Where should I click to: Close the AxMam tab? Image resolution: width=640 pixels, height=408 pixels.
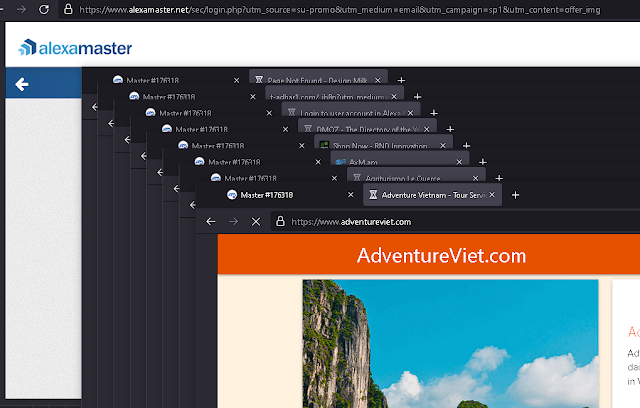(459, 162)
